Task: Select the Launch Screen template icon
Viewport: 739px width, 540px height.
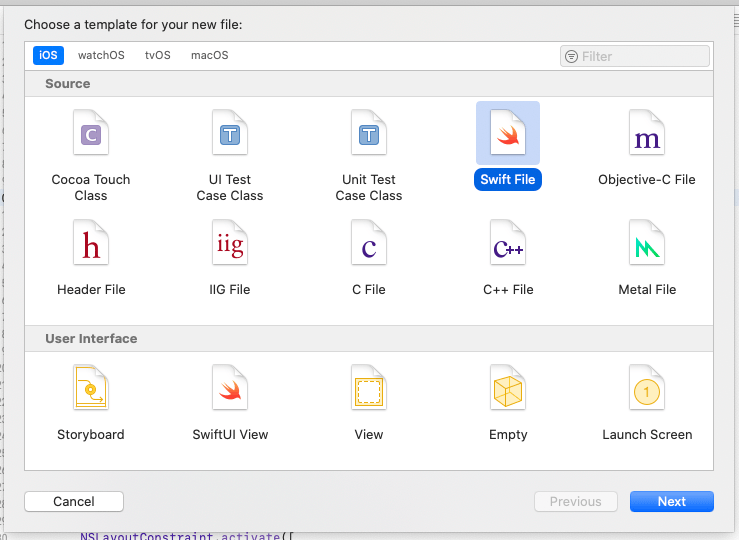Action: [647, 389]
